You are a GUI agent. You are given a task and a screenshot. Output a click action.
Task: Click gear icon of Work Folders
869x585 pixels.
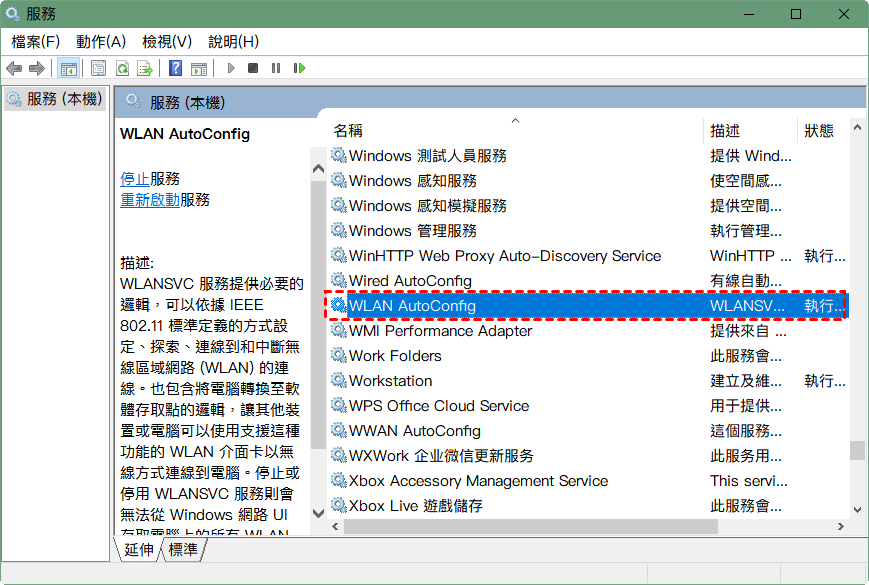(x=339, y=355)
